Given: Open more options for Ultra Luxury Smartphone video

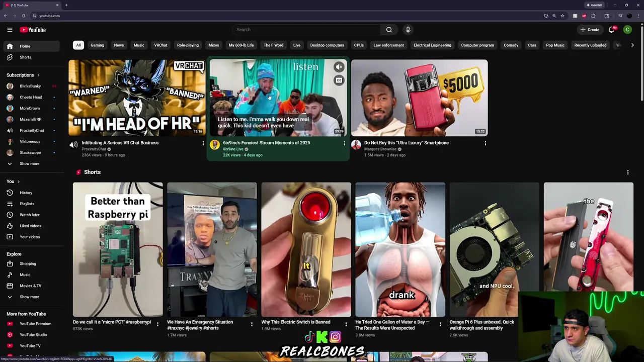Looking at the screenshot, I should pyautogui.click(x=485, y=143).
